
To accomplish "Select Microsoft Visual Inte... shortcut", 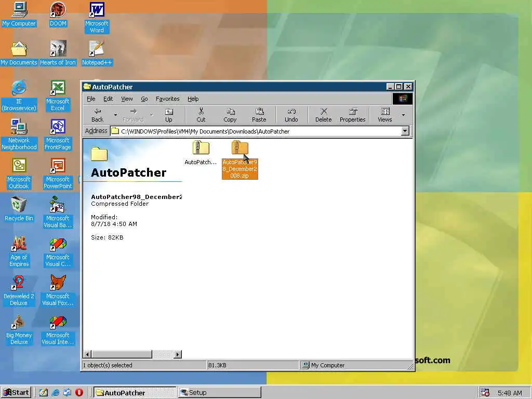I will [58, 329].
